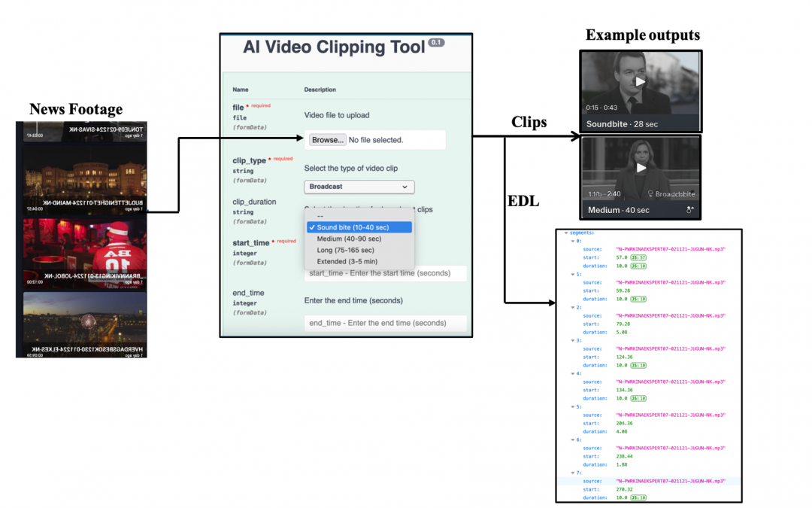Image resolution: width=812 pixels, height=508 pixels.
Task: Play the Soundbite 28 sec clip
Action: pos(640,81)
